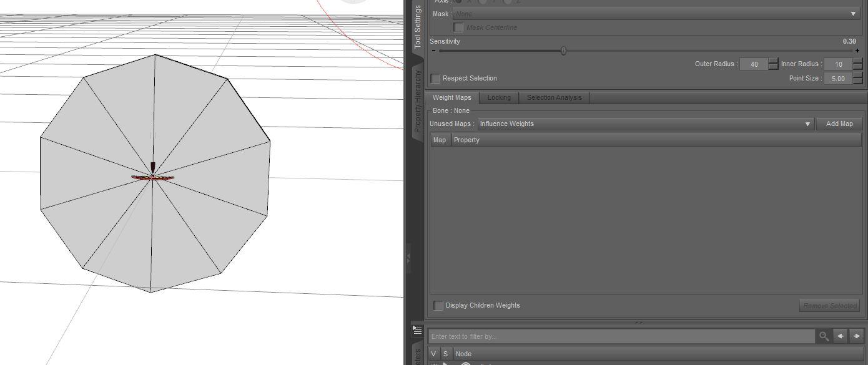Click the left arrow icon beside the search field
This screenshot has height=365, width=868.
click(840, 336)
